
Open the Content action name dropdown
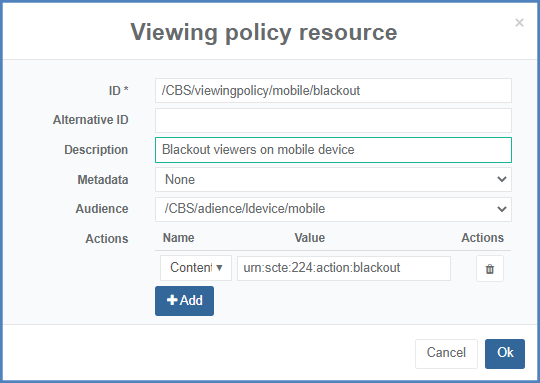point(196,268)
